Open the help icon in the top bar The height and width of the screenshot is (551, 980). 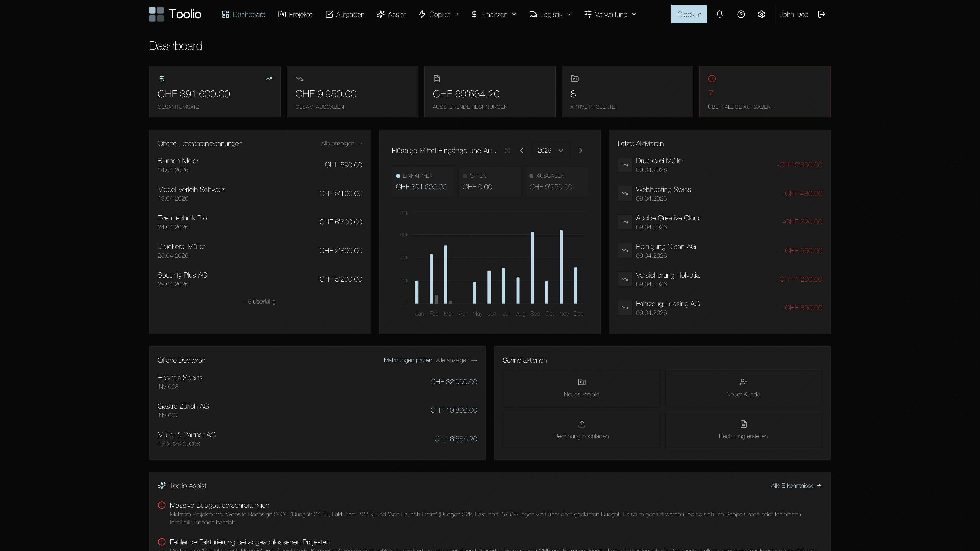coord(741,14)
